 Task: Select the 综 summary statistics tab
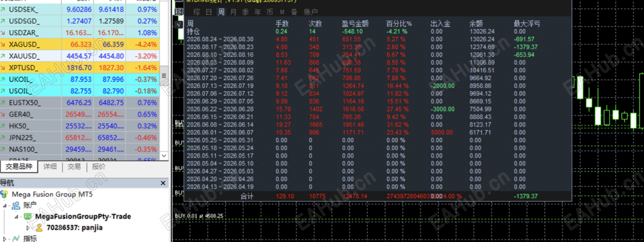tap(197, 12)
